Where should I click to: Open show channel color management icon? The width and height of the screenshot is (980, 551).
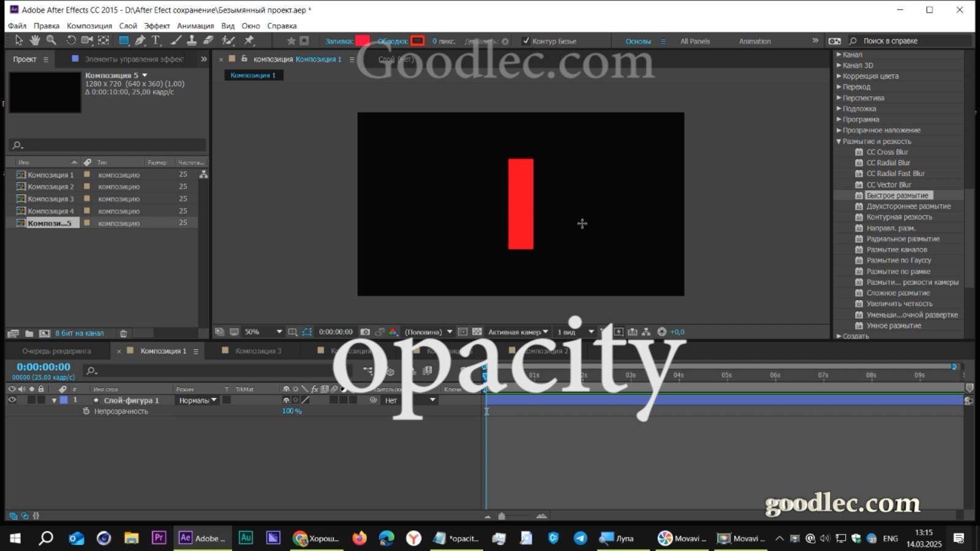393,332
